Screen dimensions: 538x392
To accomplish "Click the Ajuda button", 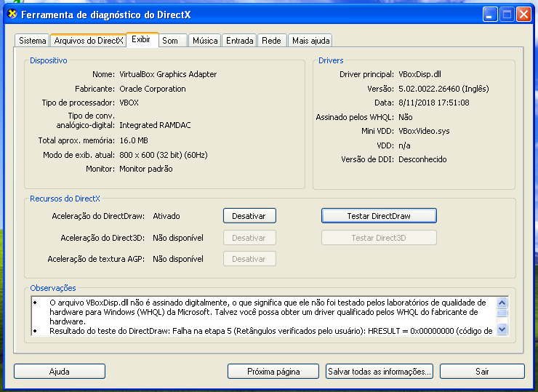I will pos(60,372).
